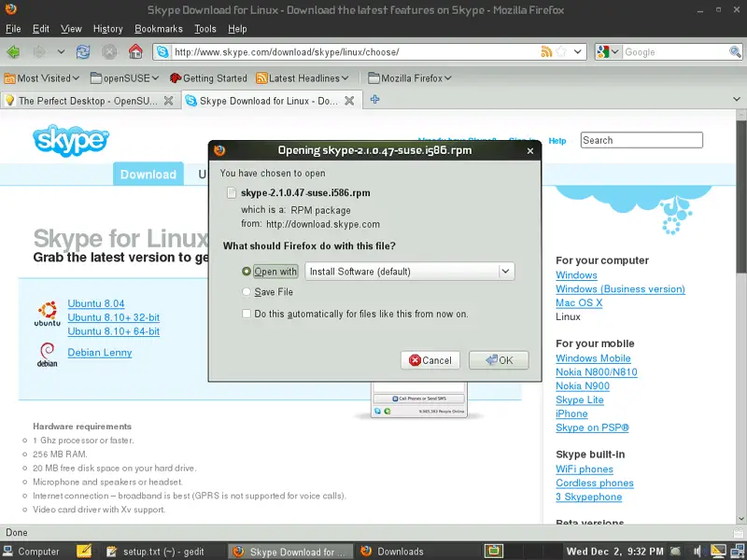747x560 pixels.
Task: Click the Stop loading button
Action: tap(109, 51)
